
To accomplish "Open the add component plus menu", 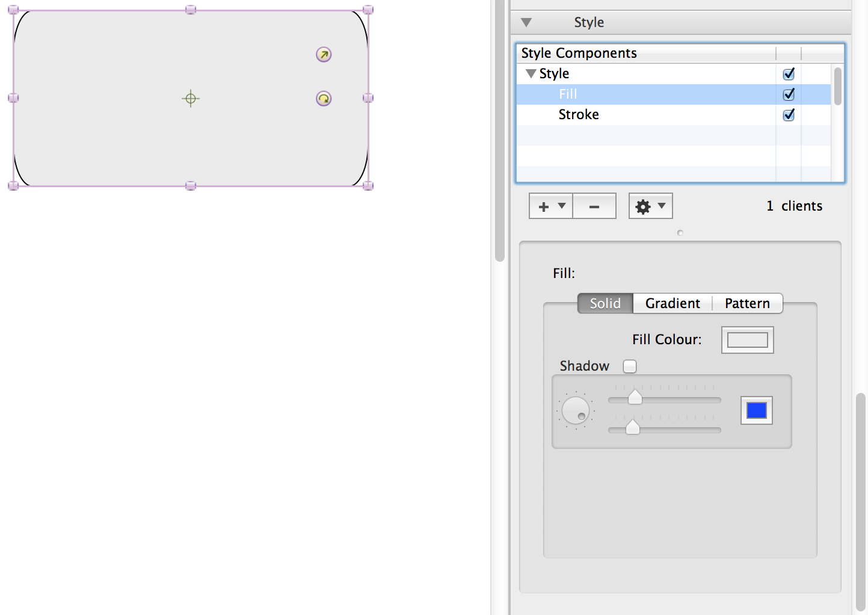I will tap(550, 206).
